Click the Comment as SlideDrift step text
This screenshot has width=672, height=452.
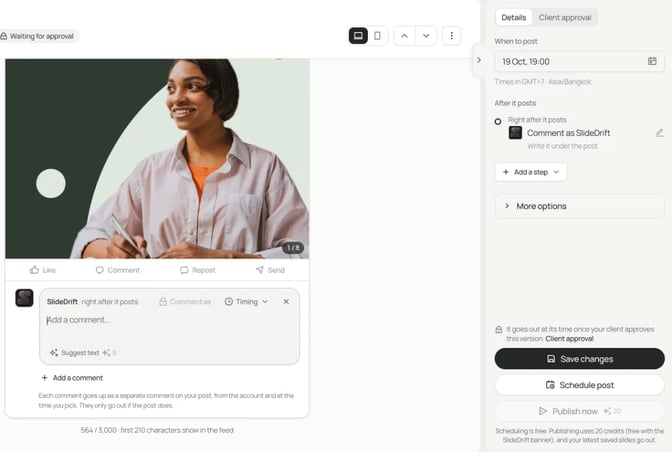point(568,133)
